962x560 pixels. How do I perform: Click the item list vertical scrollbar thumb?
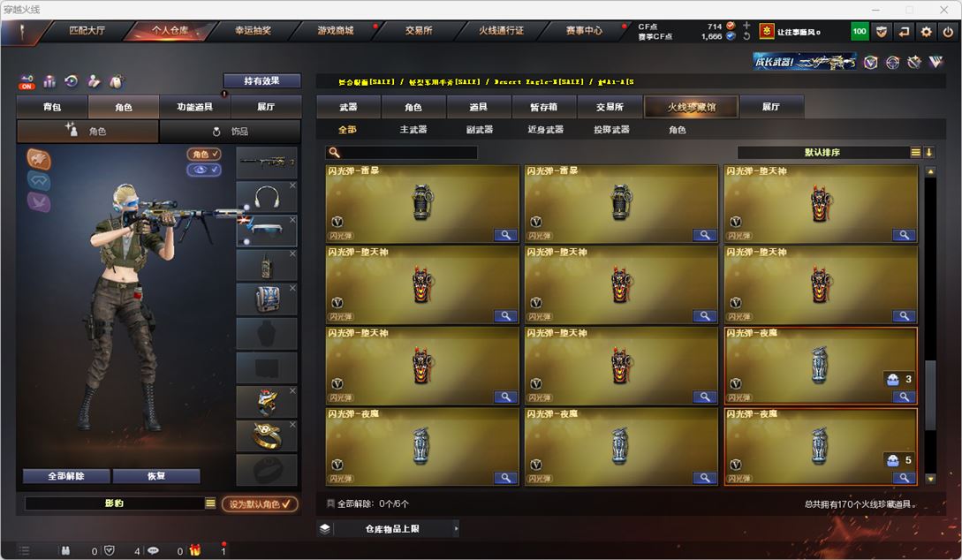[x=930, y=396]
